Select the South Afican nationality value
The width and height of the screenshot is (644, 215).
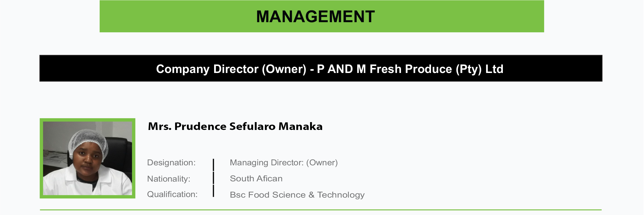pyautogui.click(x=256, y=179)
